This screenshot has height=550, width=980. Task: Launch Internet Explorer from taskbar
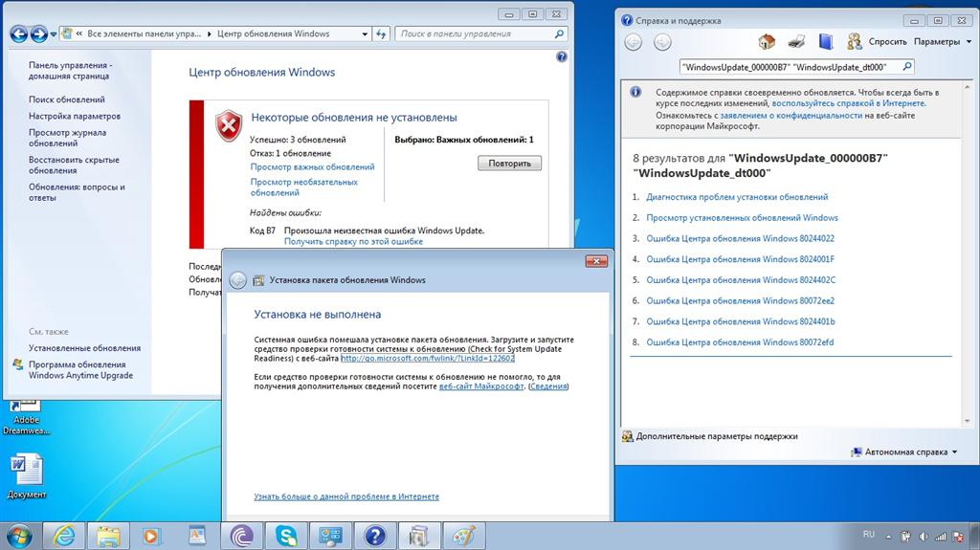click(x=63, y=537)
